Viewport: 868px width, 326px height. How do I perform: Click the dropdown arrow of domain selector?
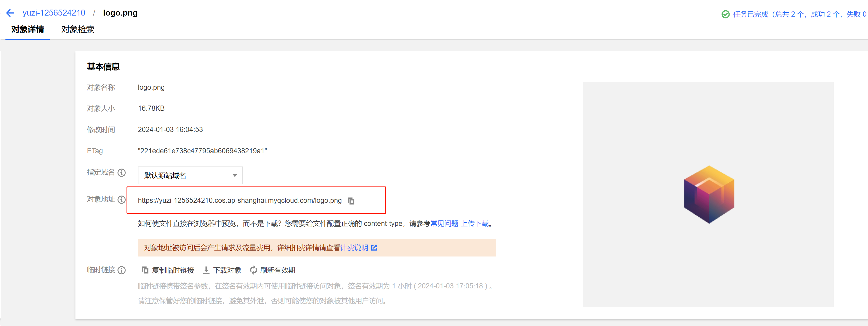[235, 176]
